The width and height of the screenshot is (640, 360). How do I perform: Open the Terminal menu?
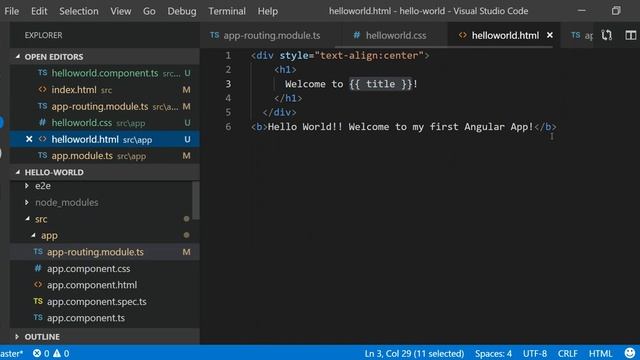coord(227,11)
